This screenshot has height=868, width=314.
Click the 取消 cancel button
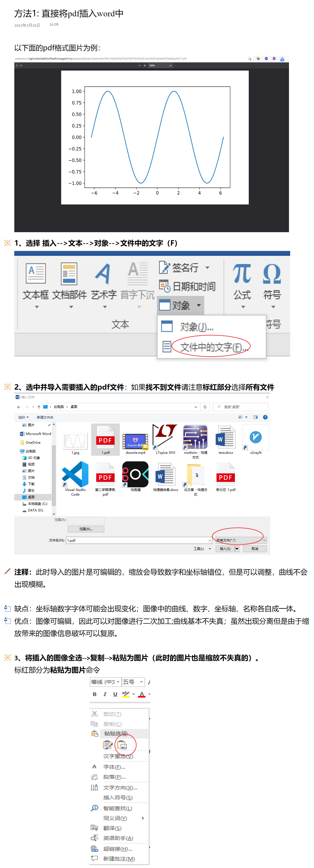tap(255, 549)
